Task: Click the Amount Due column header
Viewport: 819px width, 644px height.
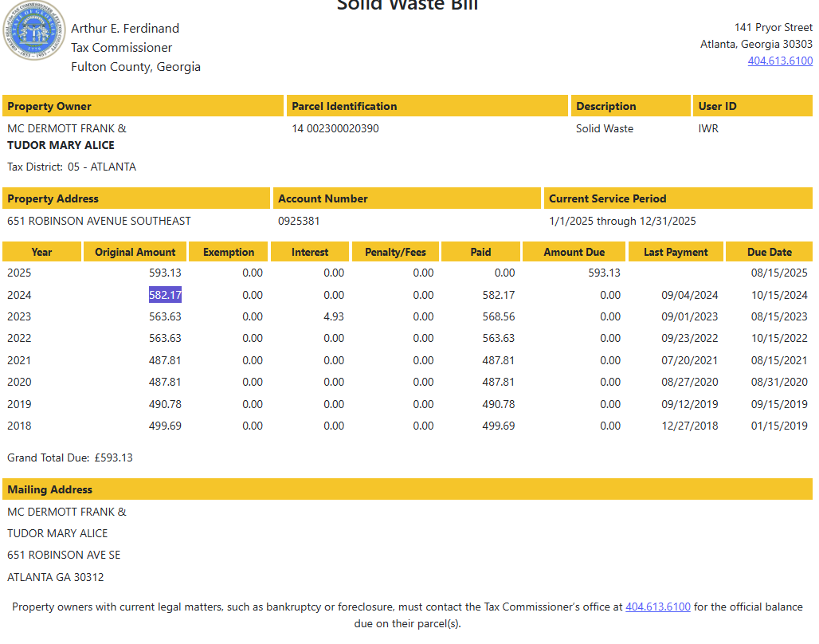Action: tap(574, 252)
